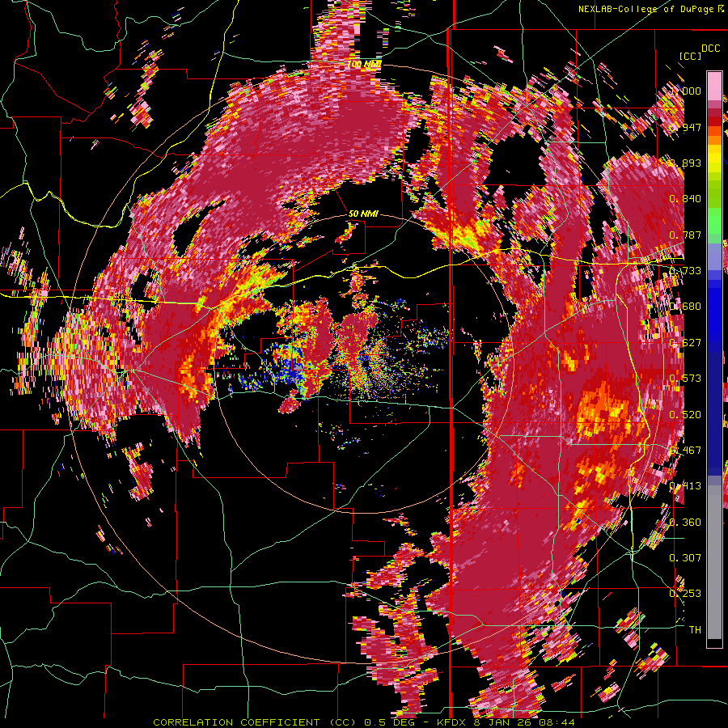
Task: Click the 0.787 scale value
Action: (x=685, y=235)
